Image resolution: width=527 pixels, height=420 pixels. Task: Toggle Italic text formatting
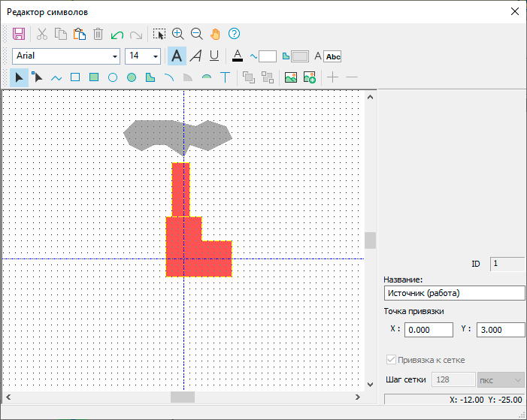tap(195, 56)
